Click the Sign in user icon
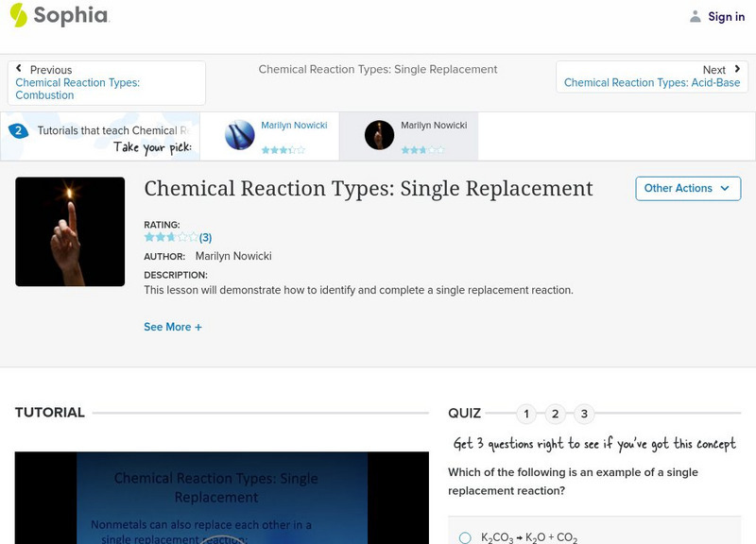Screen dimensions: 756x544 [696, 16]
